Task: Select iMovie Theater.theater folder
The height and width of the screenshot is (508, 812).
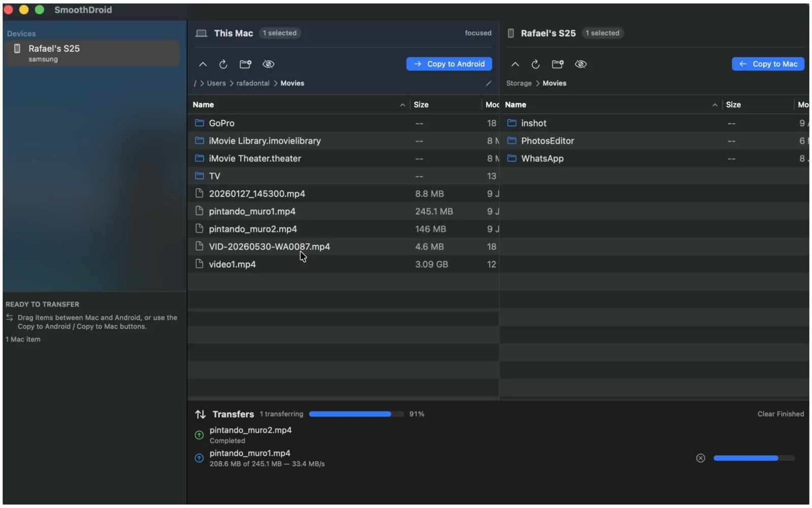Action: click(343, 158)
